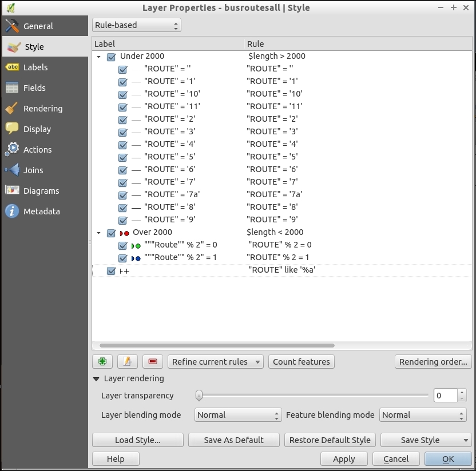Click the green plus add rule icon
The height and width of the screenshot is (471, 476).
tap(102, 361)
